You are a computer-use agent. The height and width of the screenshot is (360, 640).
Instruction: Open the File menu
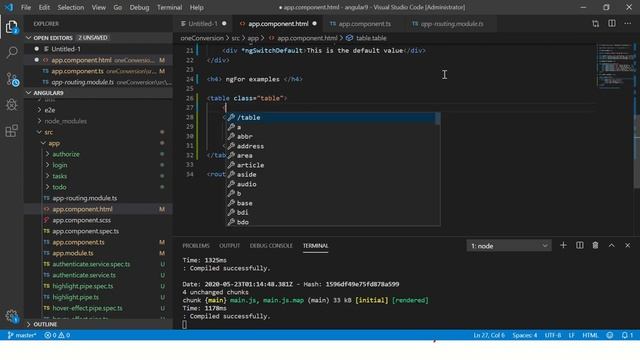26,7
